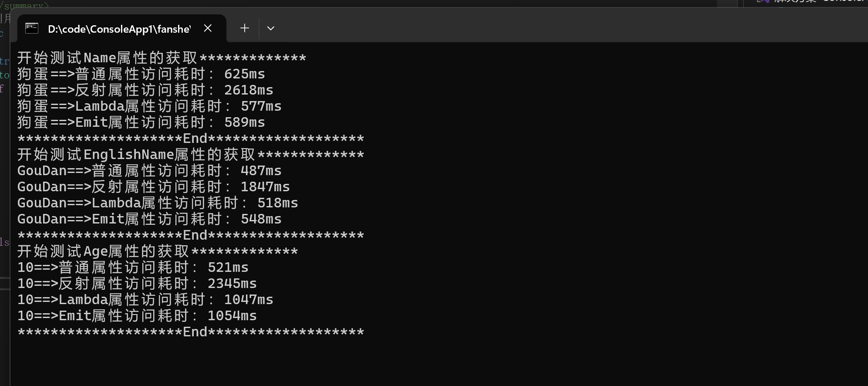Click the '狗蛋==>反射属性访问耗时: 2618ms' output line
The width and height of the screenshot is (868, 386).
point(145,90)
